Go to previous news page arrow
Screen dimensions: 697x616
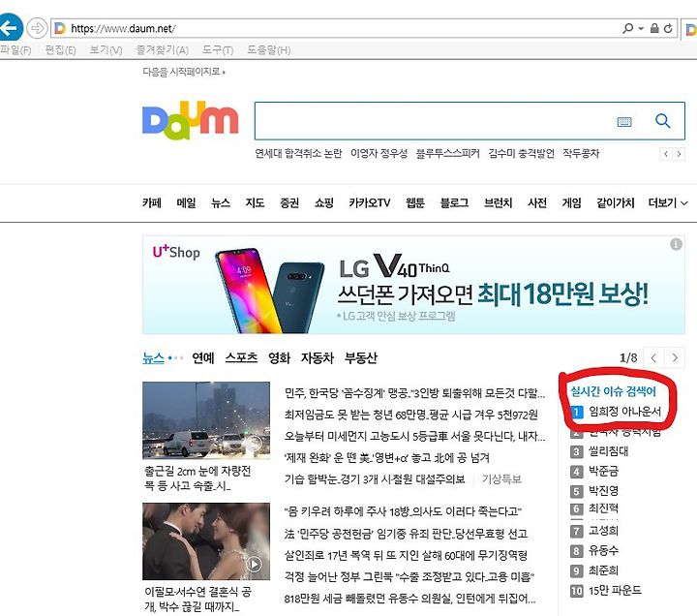pos(653,357)
